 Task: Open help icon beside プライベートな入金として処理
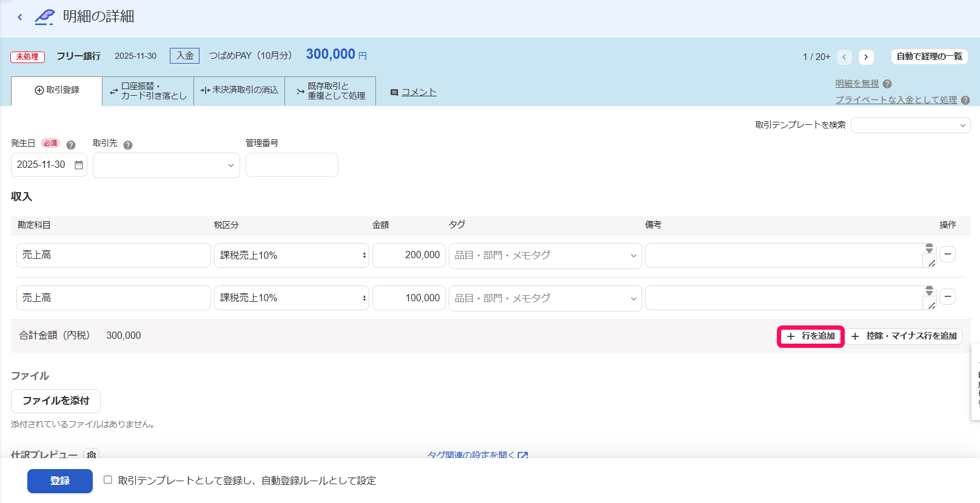(x=965, y=101)
